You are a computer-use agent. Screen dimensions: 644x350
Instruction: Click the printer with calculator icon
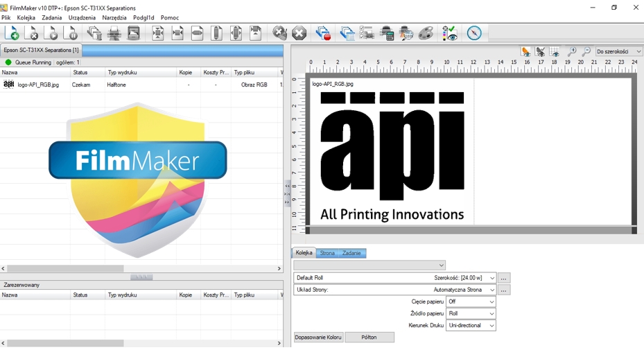[387, 33]
